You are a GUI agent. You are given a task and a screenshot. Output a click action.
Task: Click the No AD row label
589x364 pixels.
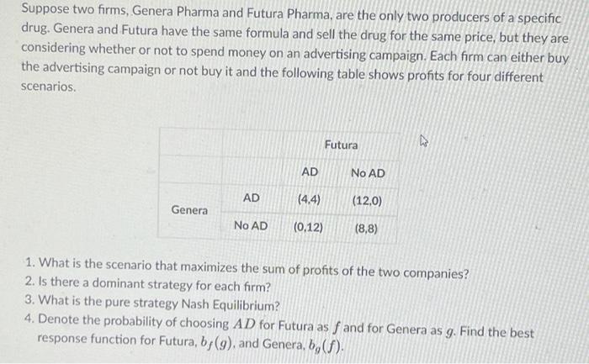coord(251,225)
